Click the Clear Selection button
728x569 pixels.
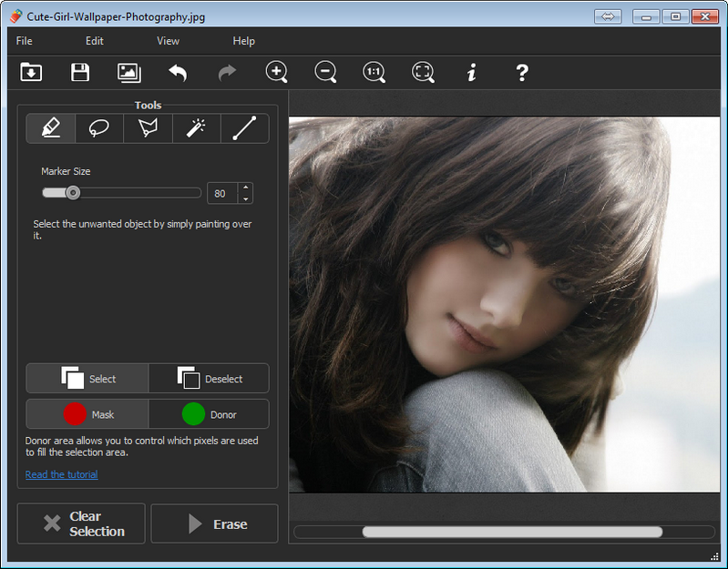click(81, 523)
